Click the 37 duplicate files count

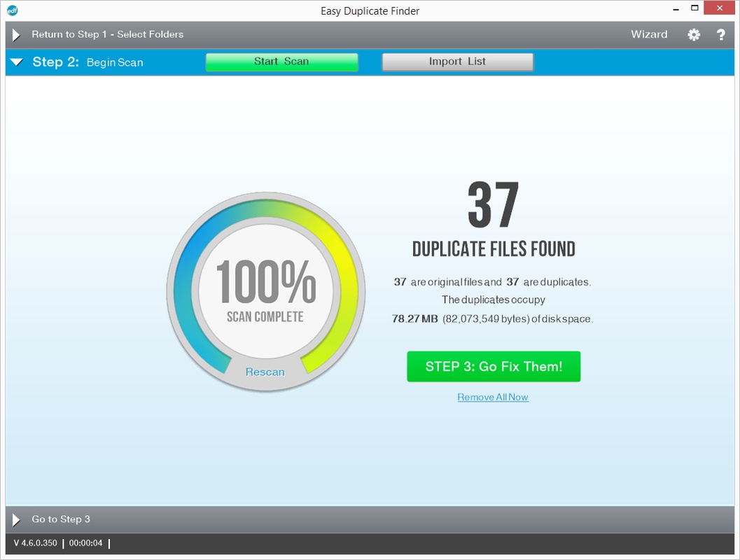pyautogui.click(x=493, y=205)
